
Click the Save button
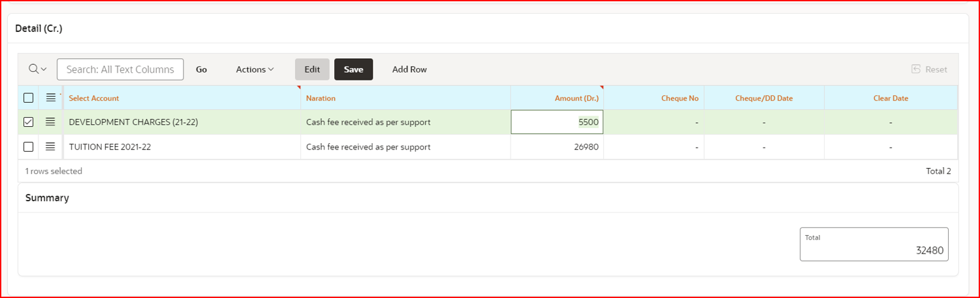(353, 69)
